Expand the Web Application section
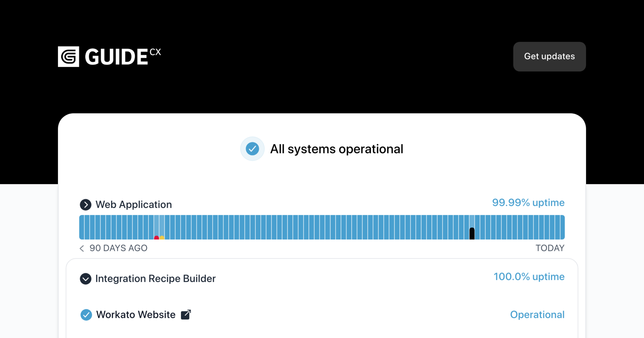Image resolution: width=644 pixels, height=338 pixels. [x=86, y=205]
